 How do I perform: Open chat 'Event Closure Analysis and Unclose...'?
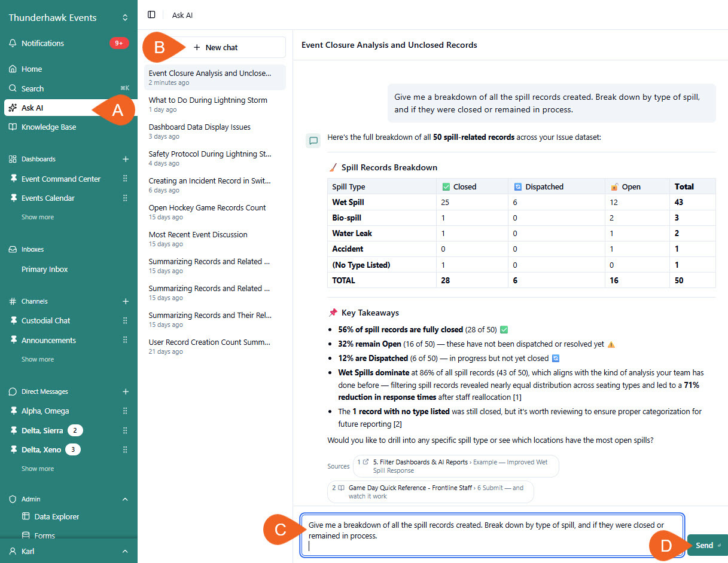coord(215,77)
